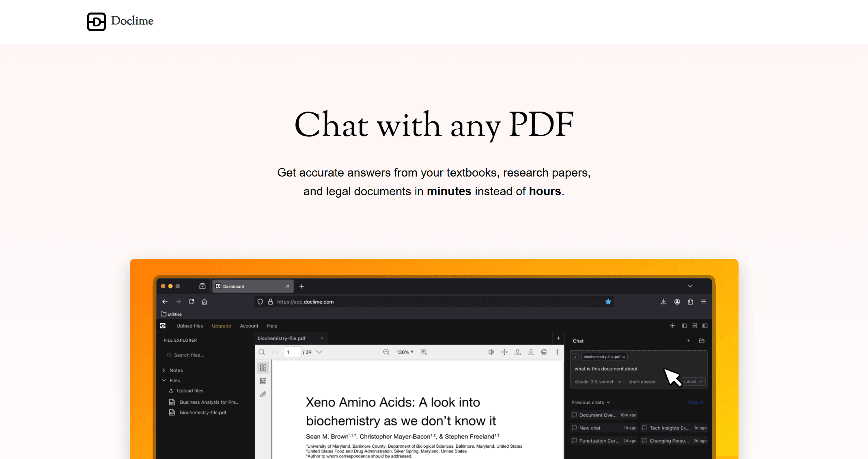This screenshot has height=459, width=868.
Task: Click the View all chats link
Action: click(x=696, y=402)
